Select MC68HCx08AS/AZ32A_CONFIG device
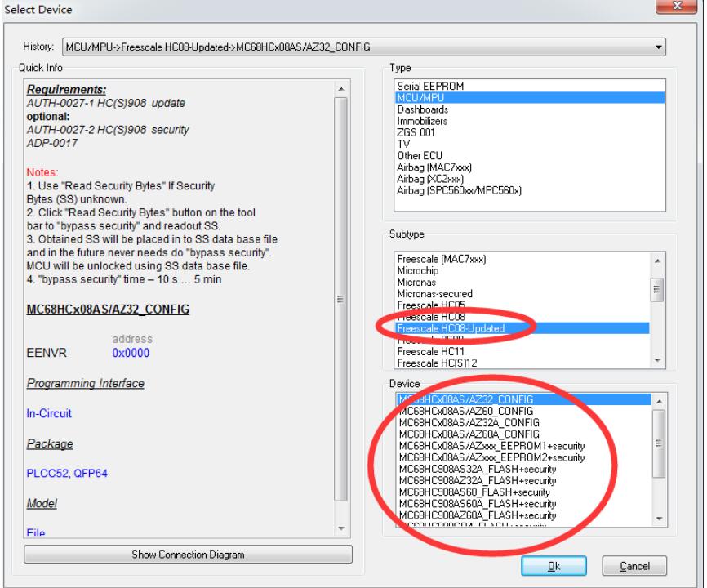The height and width of the screenshot is (588, 707). tap(469, 422)
